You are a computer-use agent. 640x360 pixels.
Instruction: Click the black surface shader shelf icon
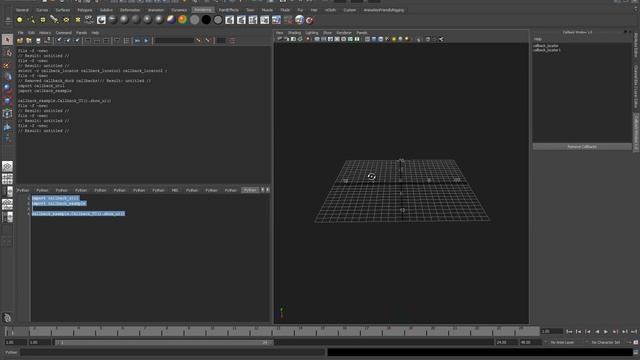pos(206,20)
